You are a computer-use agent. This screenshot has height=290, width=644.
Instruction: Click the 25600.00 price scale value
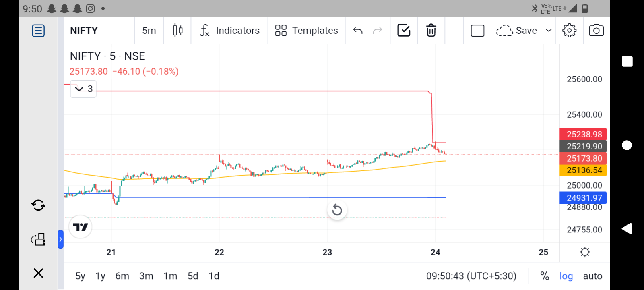pyautogui.click(x=584, y=79)
